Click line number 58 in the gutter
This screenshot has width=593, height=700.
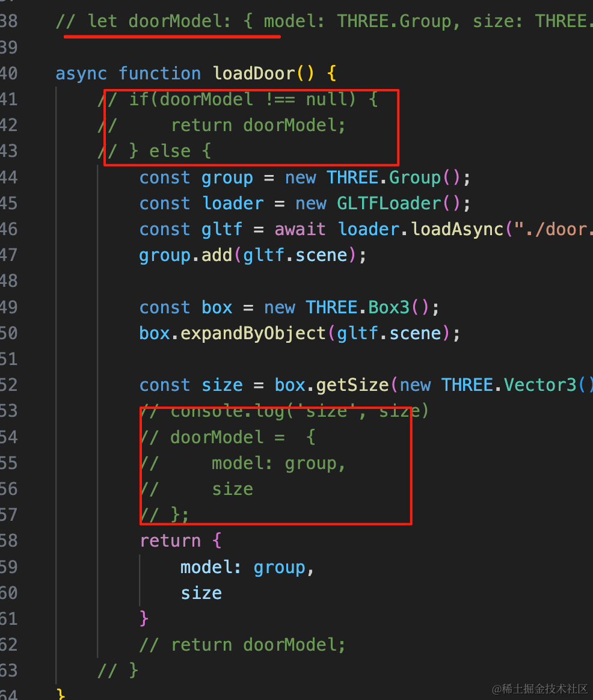pos(8,541)
